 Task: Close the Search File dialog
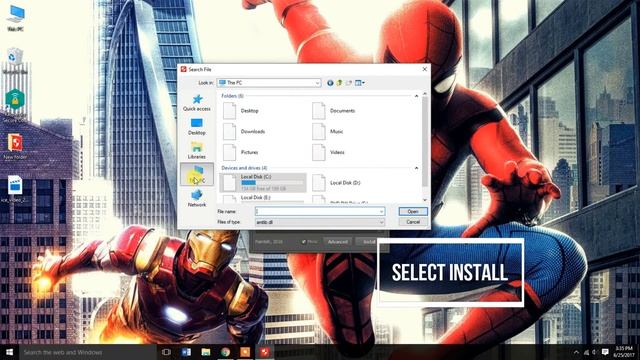coord(424,69)
